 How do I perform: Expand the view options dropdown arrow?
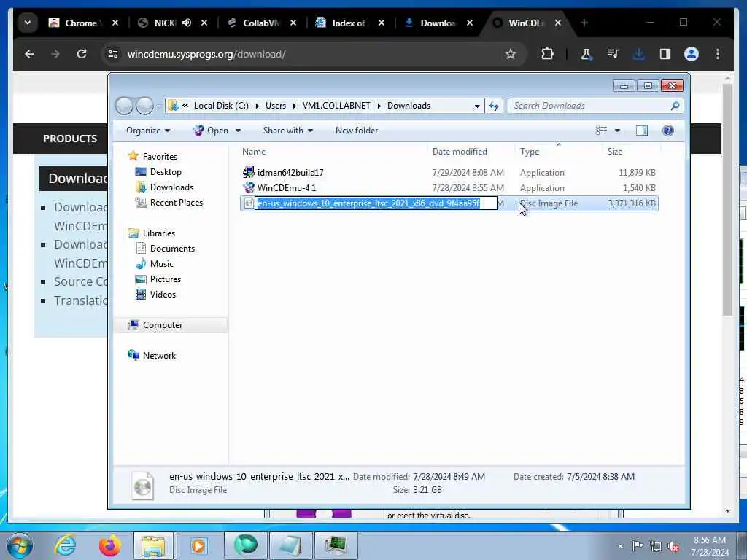tap(617, 131)
